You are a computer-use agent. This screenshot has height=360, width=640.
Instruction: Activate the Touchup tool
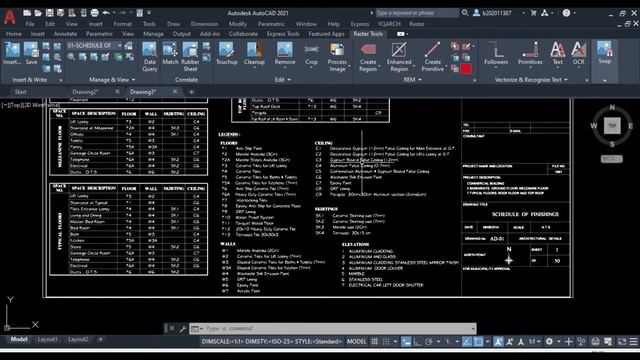coord(227,53)
